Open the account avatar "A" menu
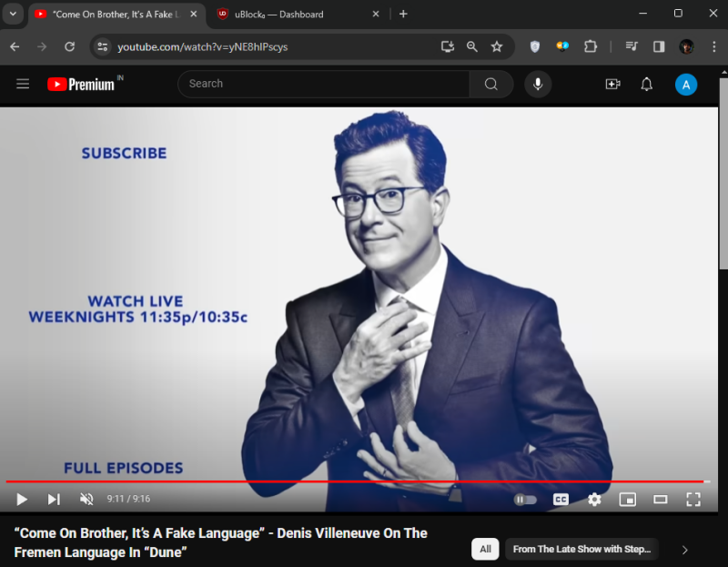This screenshot has width=728, height=567. pos(686,85)
